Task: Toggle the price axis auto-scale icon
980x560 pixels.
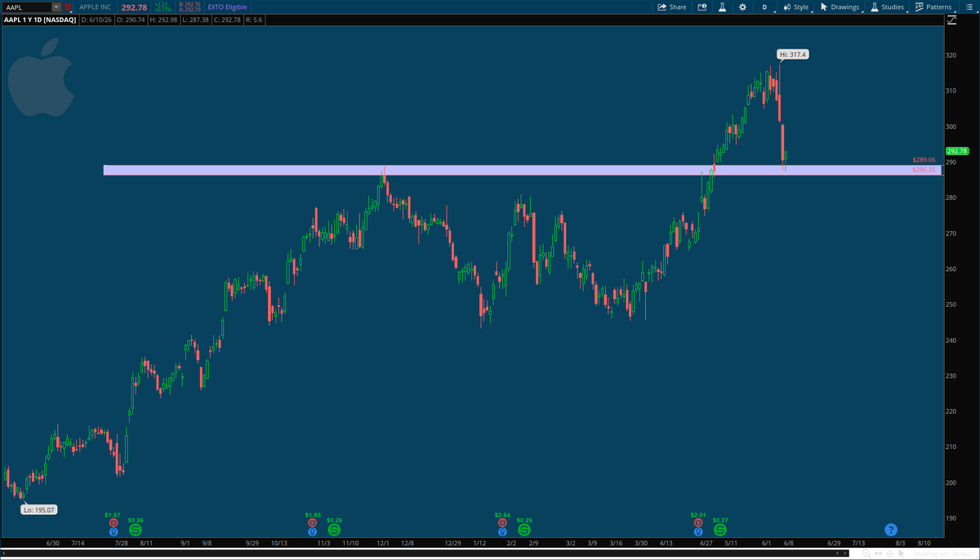Action: (951, 19)
